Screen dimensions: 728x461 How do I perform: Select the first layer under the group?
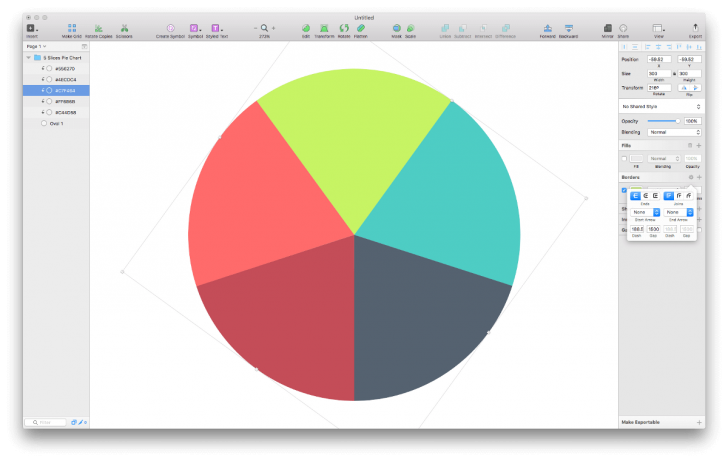pos(56,68)
